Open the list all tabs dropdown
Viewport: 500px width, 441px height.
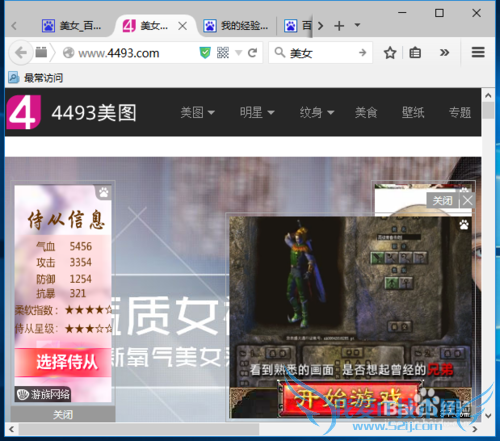pyautogui.click(x=357, y=25)
